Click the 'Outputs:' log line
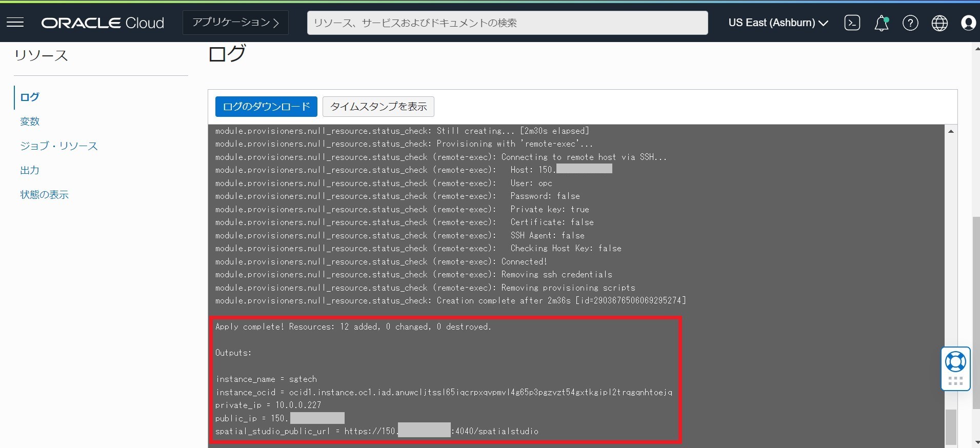 pos(233,353)
